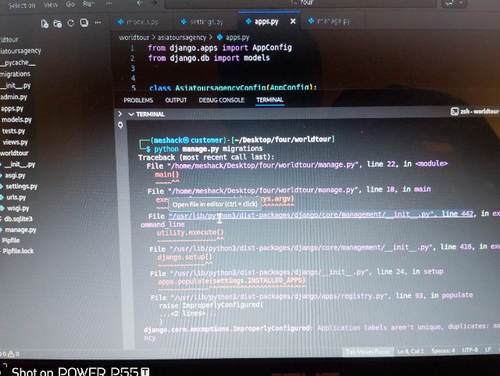Screen dimensions: 500x376
Task: Select the TERMINAL panel tab
Action: 270,100
